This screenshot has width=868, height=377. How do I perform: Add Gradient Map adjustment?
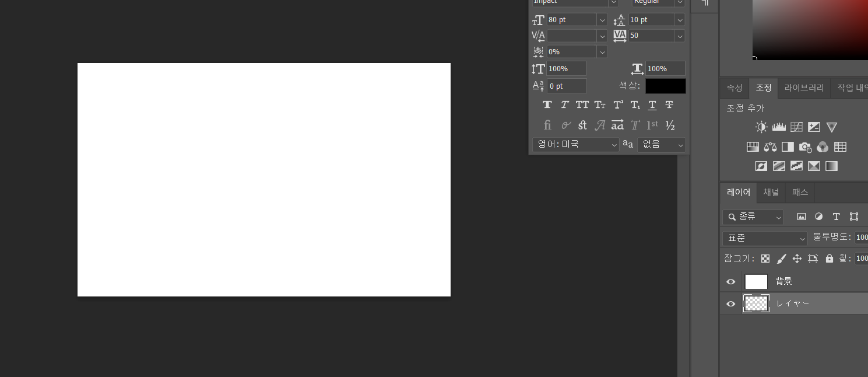click(832, 166)
